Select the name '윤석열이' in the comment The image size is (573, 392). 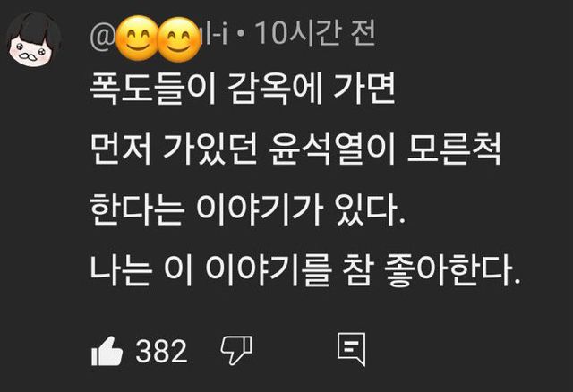331,149
